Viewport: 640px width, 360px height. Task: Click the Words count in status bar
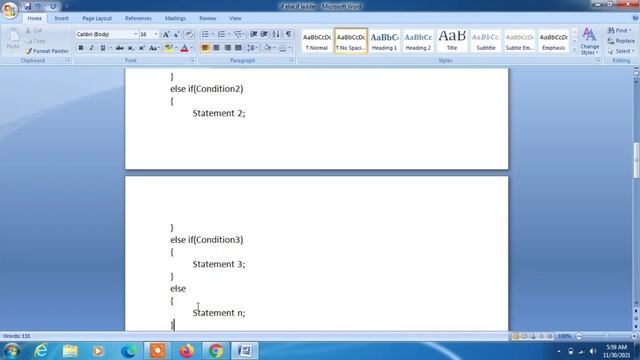(17, 336)
